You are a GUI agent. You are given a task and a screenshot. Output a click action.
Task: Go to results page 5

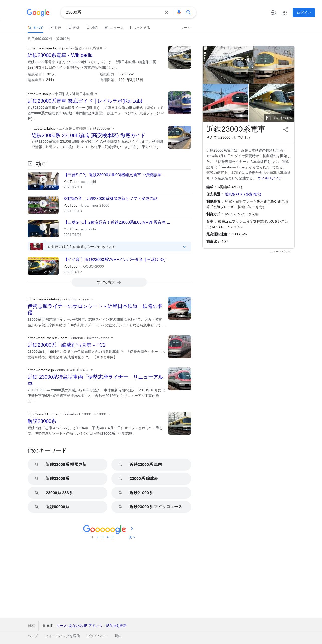point(113,537)
